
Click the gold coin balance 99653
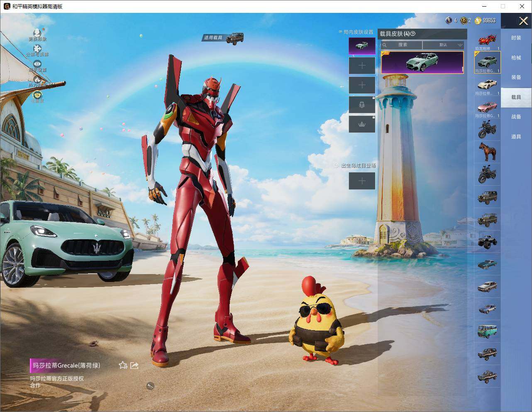(485, 20)
